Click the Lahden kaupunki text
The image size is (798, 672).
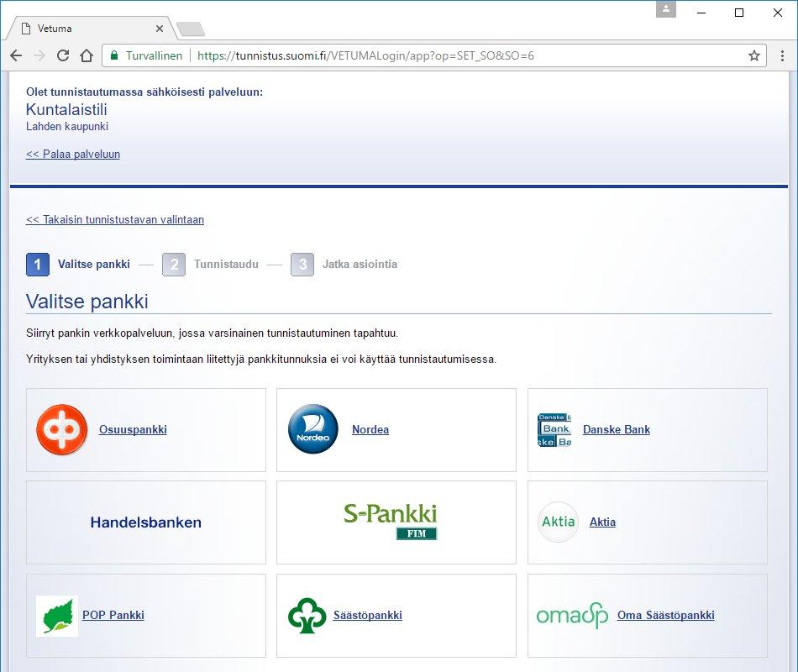pyautogui.click(x=67, y=126)
